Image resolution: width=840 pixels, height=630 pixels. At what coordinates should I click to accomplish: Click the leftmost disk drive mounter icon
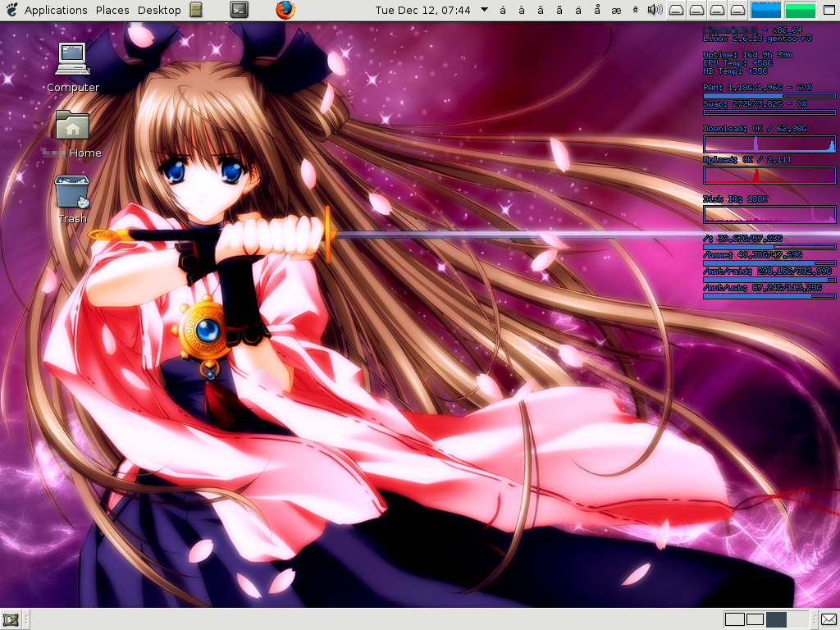tap(676, 10)
